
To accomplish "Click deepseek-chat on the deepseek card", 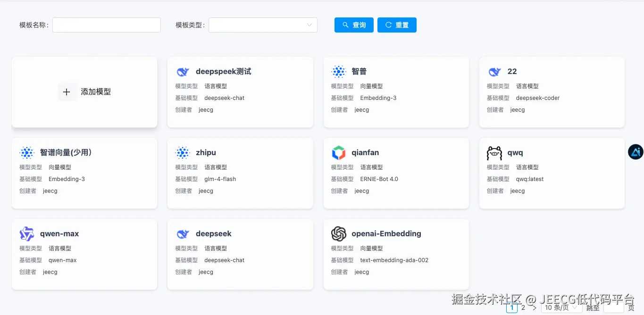I will point(225,260).
